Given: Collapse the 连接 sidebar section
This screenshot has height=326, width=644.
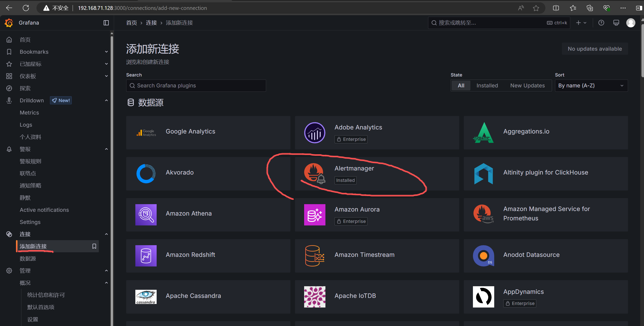Looking at the screenshot, I should coord(106,234).
